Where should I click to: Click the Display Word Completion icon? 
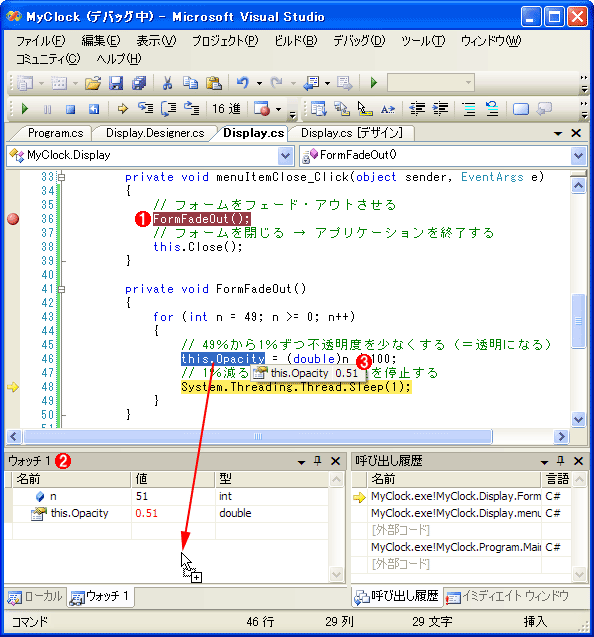tap(388, 109)
